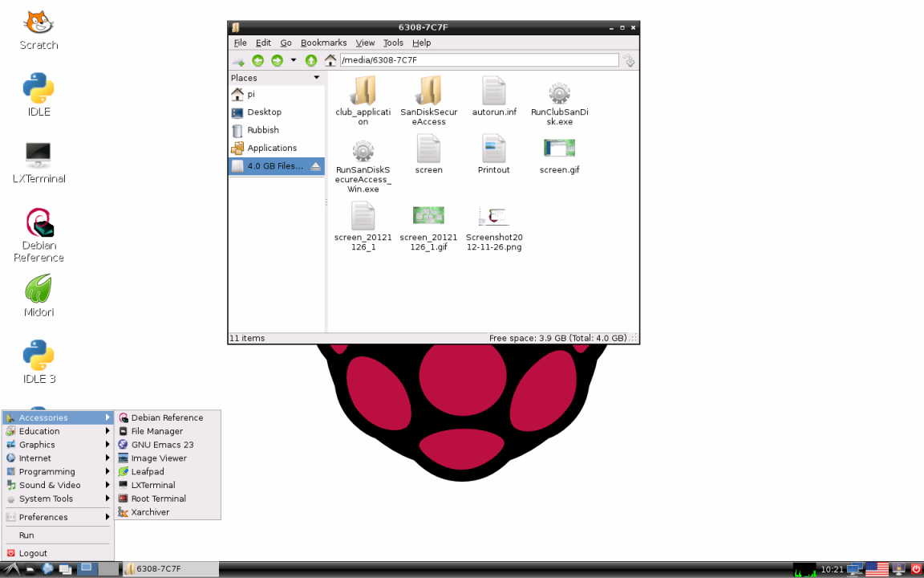Expand the System Tools submenu

tap(58, 499)
